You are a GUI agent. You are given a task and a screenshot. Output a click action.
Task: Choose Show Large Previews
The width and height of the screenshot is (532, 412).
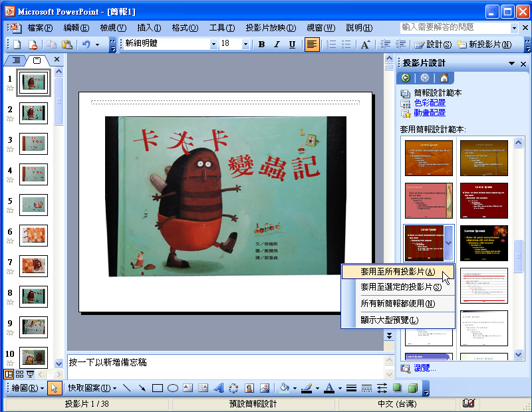click(x=398, y=320)
